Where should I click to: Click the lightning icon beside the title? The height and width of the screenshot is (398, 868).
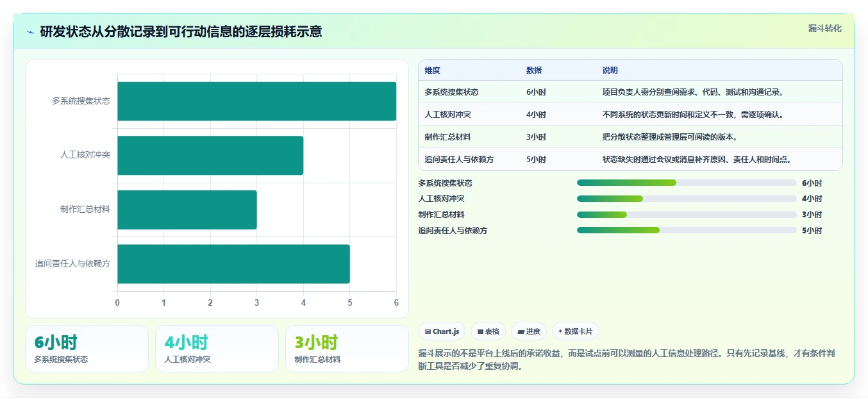[30, 32]
